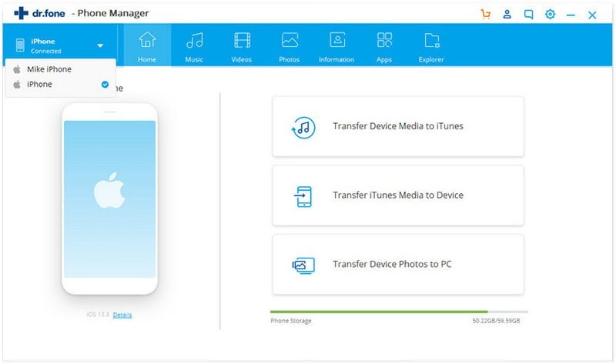Viewport: 616px width, 364px height.
Task: Switch to the Information tab
Action: click(336, 45)
